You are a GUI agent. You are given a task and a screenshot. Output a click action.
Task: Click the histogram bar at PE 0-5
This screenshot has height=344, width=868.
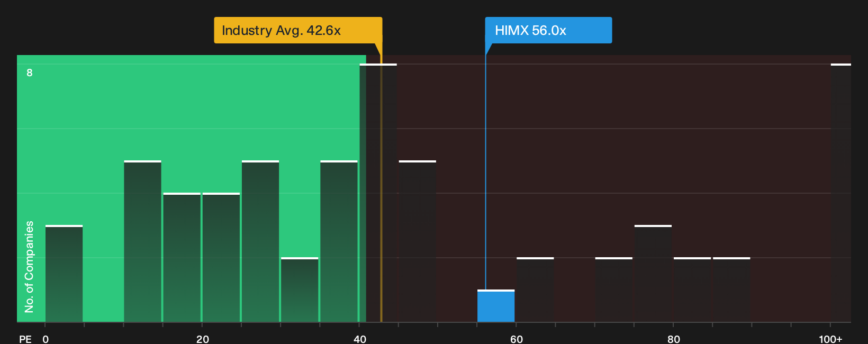[64, 274]
